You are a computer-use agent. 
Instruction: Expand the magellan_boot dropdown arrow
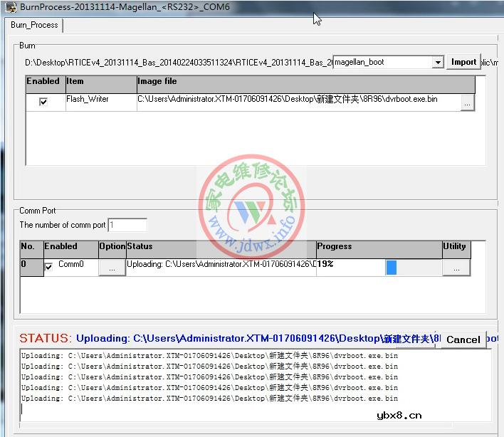point(438,63)
